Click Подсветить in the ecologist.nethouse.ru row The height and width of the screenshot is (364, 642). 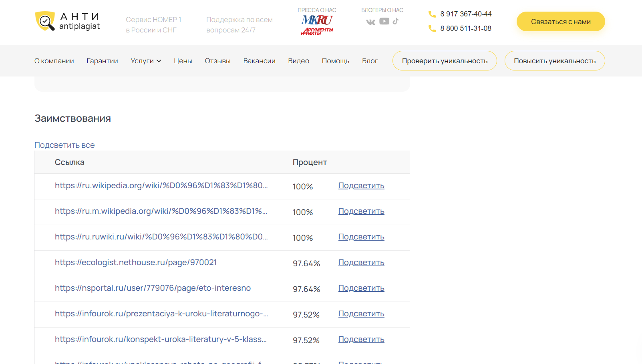[x=361, y=262]
